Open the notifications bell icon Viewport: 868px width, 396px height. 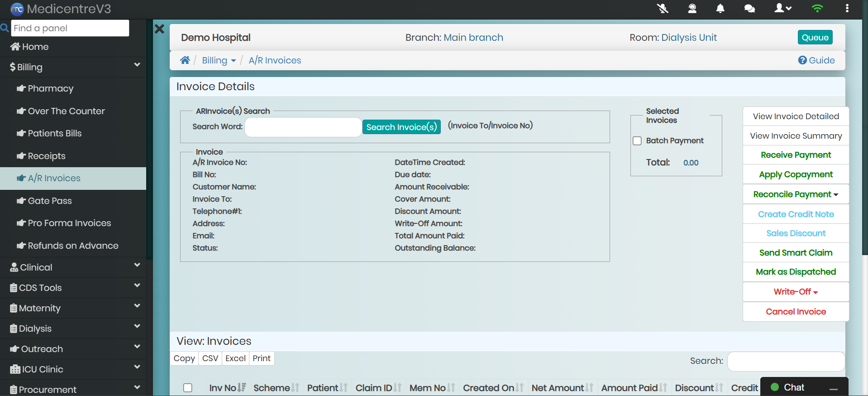[x=720, y=9]
